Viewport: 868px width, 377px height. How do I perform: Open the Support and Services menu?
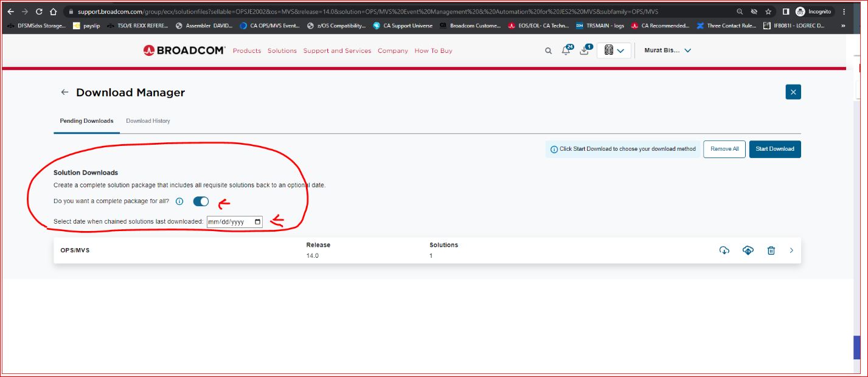point(337,51)
